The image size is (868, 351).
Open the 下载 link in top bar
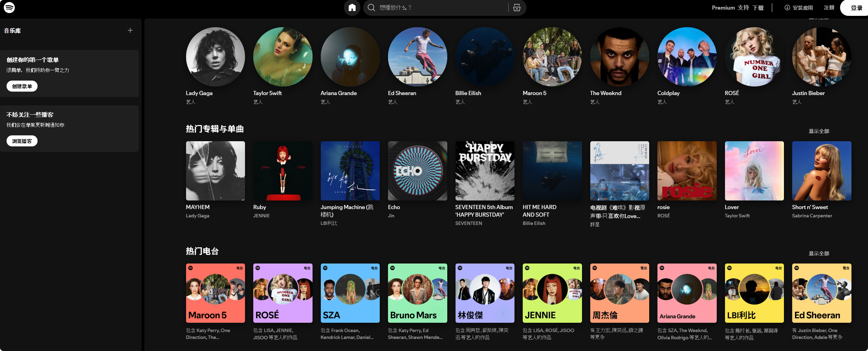758,8
